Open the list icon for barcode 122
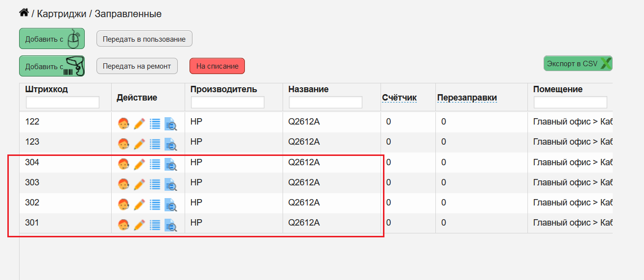 click(155, 124)
